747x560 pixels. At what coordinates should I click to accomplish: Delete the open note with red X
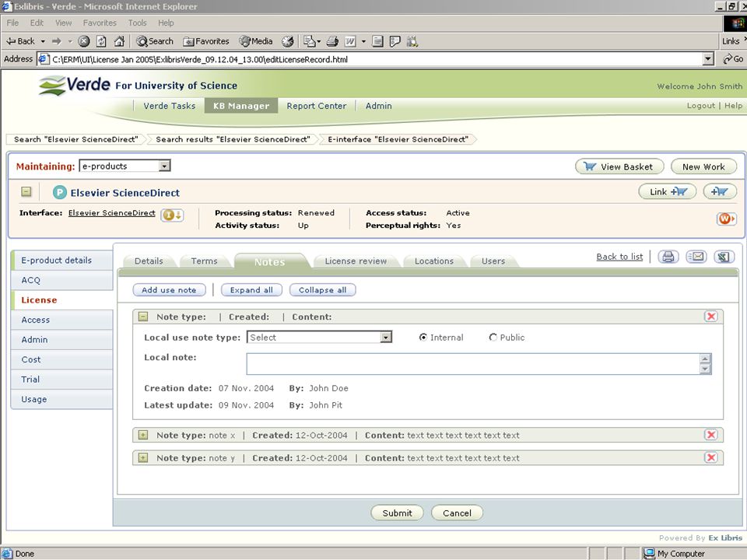[710, 317]
